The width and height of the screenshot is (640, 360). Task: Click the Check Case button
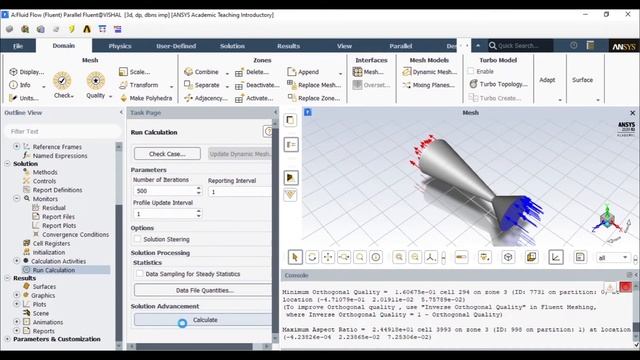point(167,154)
